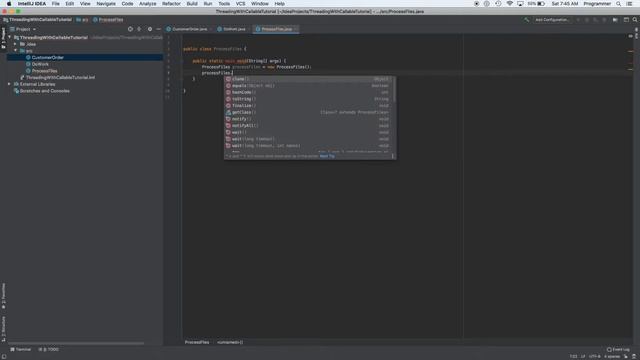The width and height of the screenshot is (640, 360).
Task: Click the Build project hammer icon
Action: 527,20
